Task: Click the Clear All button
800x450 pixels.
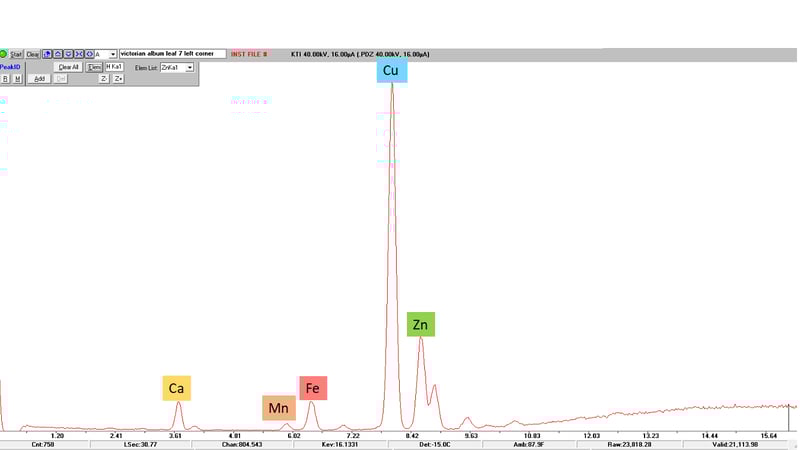Action: (x=68, y=67)
